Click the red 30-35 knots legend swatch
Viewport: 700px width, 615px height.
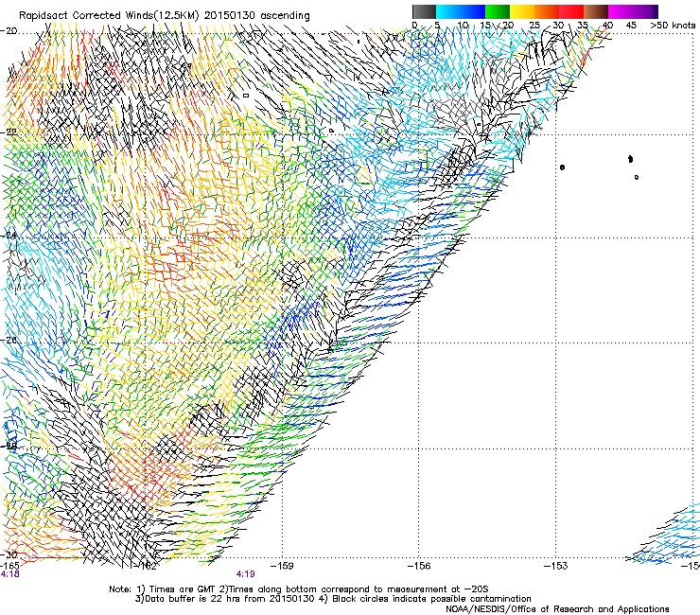point(571,11)
